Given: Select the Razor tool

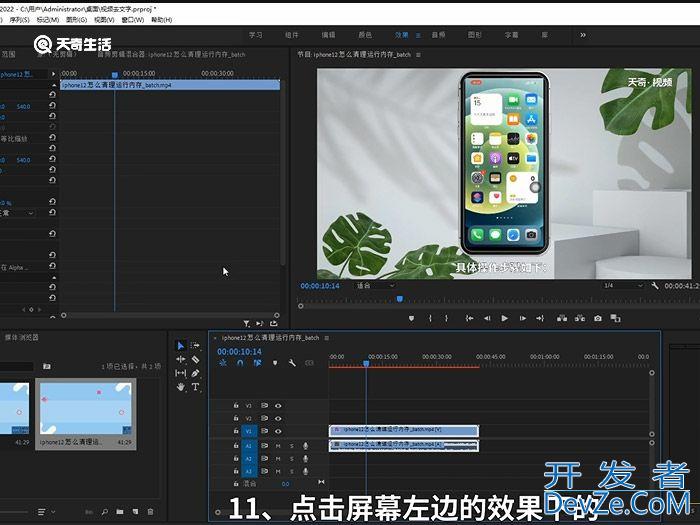Looking at the screenshot, I should 196,359.
